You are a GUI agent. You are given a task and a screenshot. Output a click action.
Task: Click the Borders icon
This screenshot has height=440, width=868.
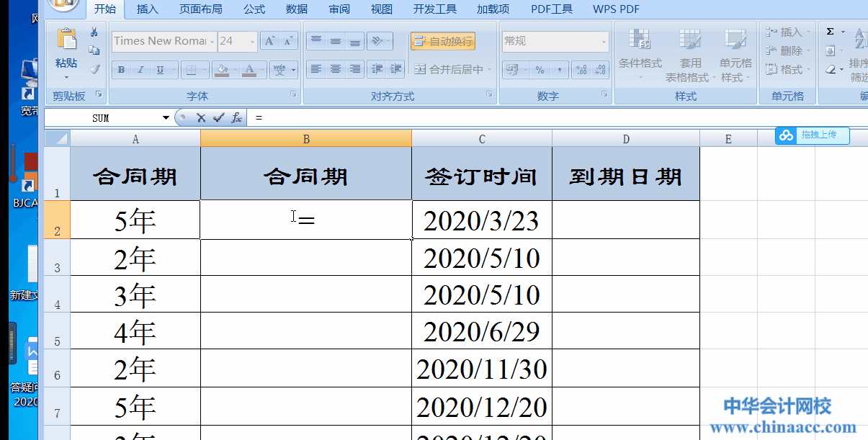[x=191, y=70]
